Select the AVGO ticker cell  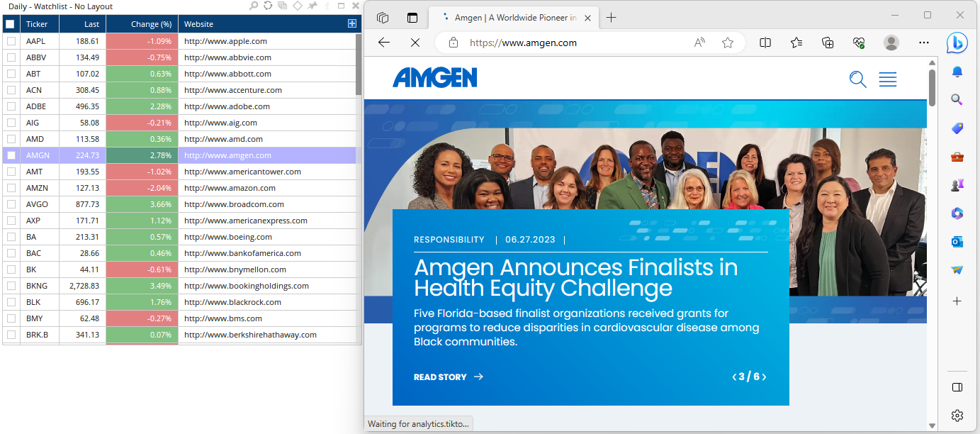(40, 204)
